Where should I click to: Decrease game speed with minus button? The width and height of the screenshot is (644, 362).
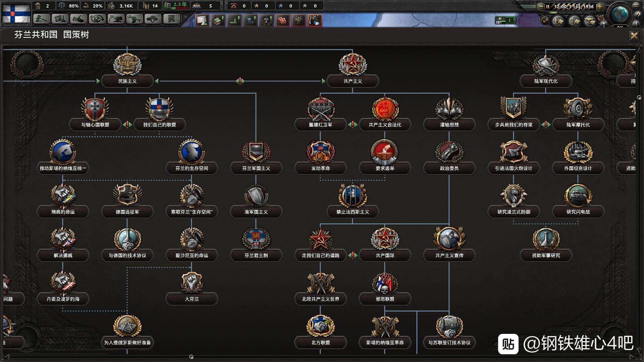(x=541, y=6)
